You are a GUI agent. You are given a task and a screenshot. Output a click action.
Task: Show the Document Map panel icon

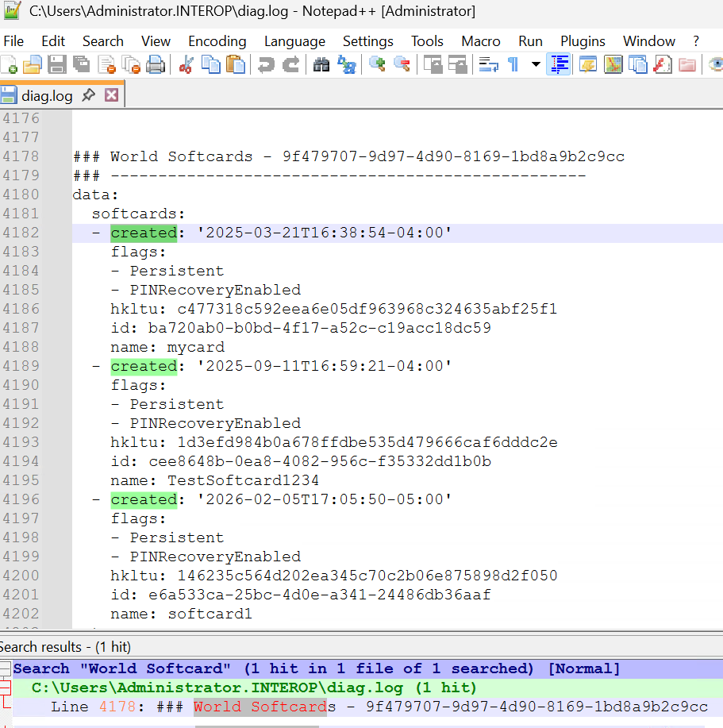(x=613, y=64)
